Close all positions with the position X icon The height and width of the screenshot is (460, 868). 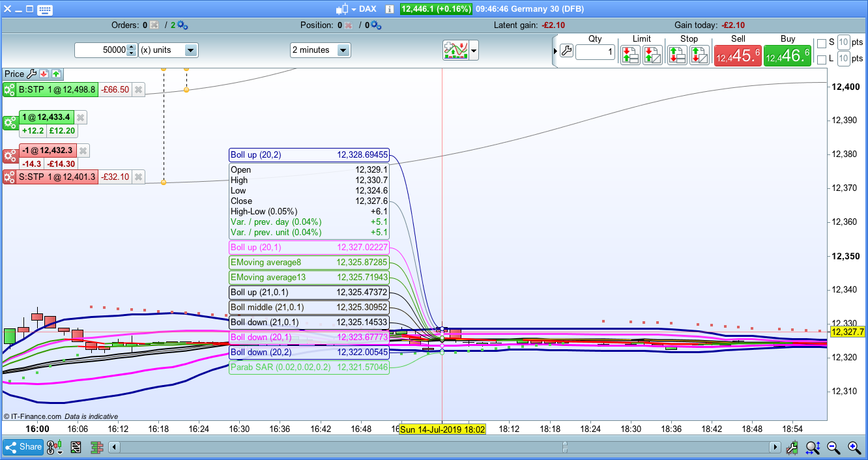(349, 25)
